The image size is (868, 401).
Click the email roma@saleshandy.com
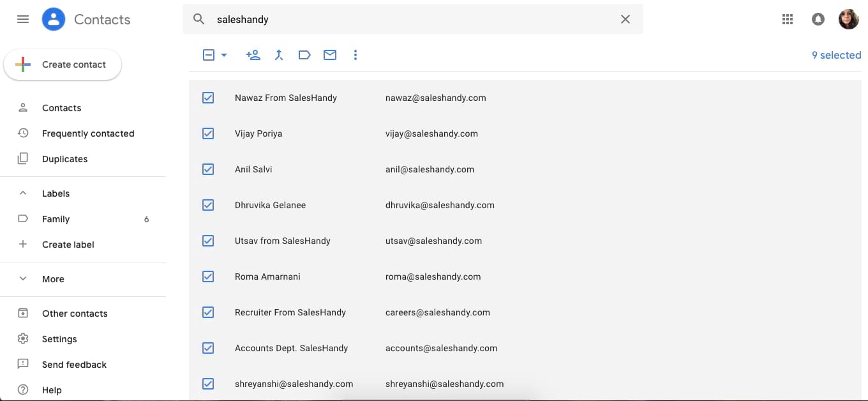433,276
